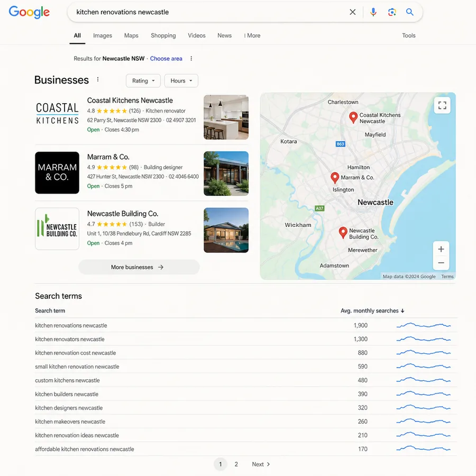Open Newcastle Building Co. logo image
This screenshot has width=476, height=476.
coord(57,229)
